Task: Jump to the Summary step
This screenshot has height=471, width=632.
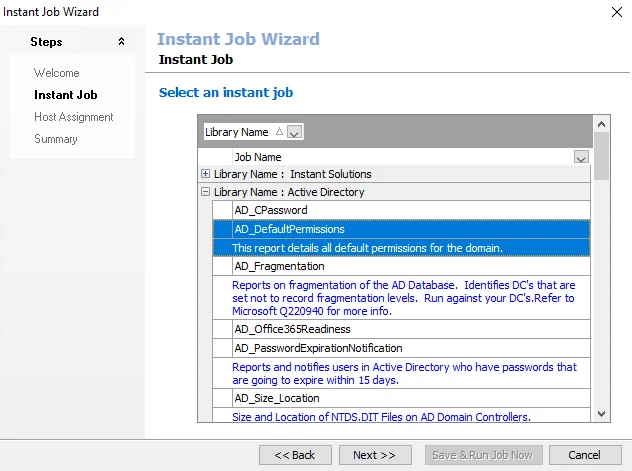Action: click(x=56, y=139)
